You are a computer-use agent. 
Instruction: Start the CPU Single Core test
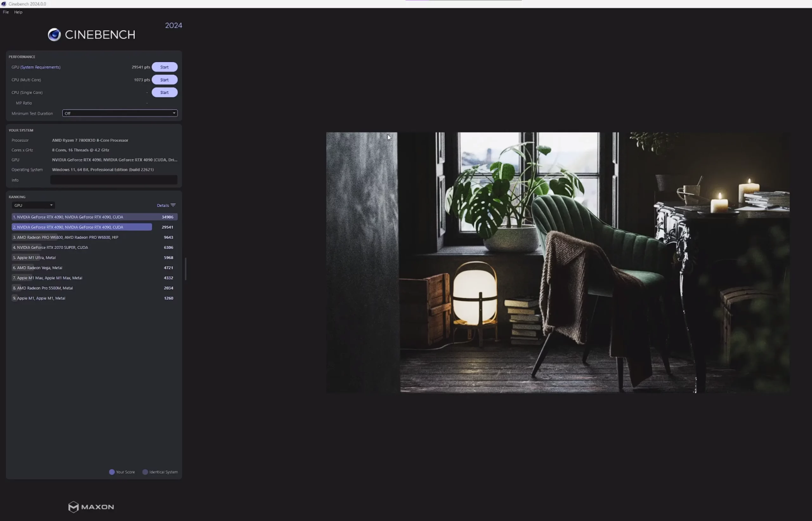(164, 92)
